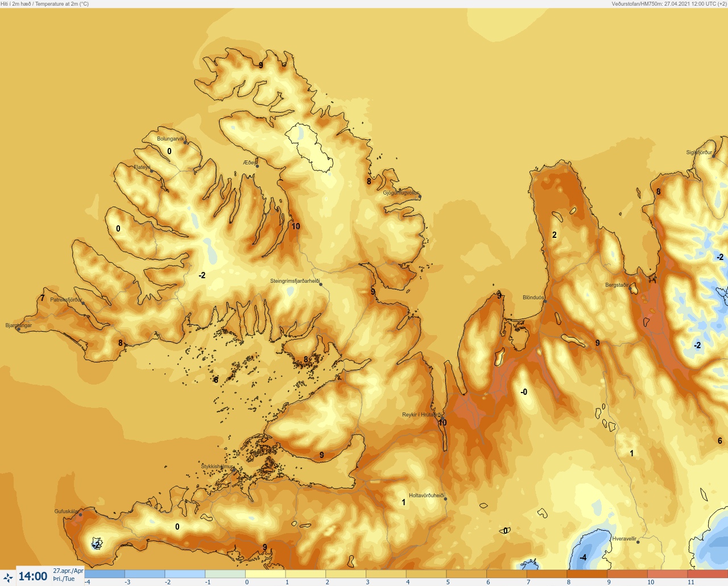
Task: Pick the legend swatch between -3 and -2
Action: (144, 574)
